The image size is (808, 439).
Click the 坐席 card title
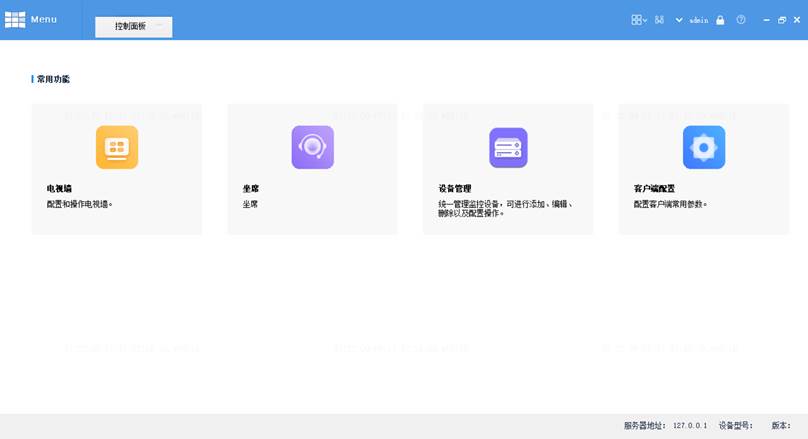[x=251, y=188]
